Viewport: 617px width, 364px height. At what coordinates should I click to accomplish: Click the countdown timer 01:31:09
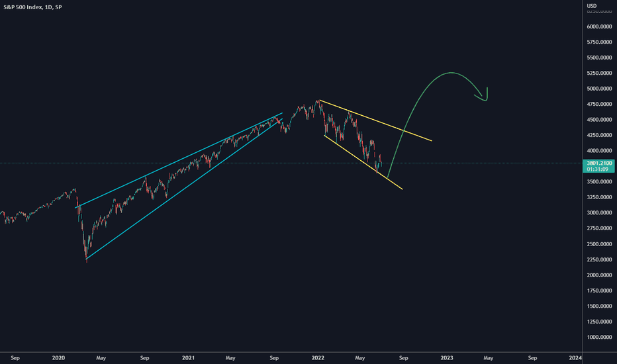[597, 169]
